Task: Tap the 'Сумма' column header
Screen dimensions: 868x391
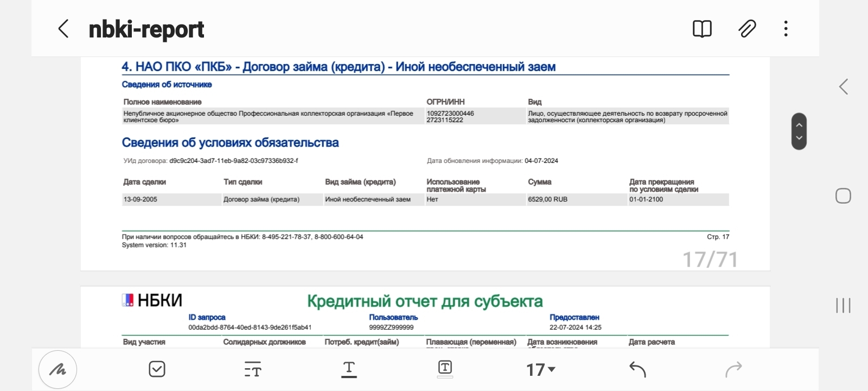Action: (x=540, y=182)
